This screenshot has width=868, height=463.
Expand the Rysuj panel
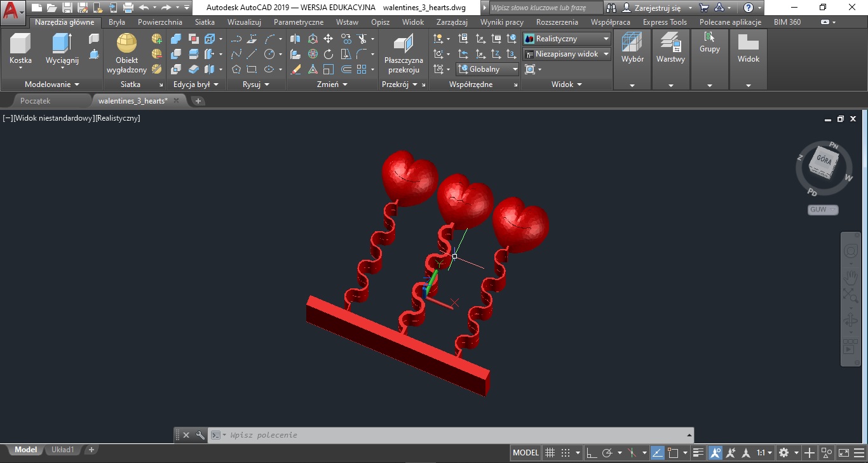(256, 84)
